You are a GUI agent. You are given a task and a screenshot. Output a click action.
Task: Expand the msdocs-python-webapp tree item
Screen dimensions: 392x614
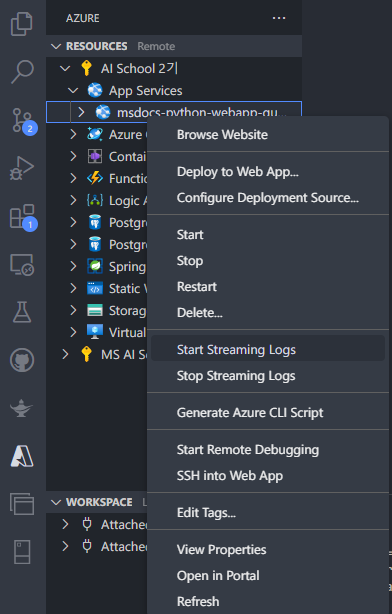[81, 112]
